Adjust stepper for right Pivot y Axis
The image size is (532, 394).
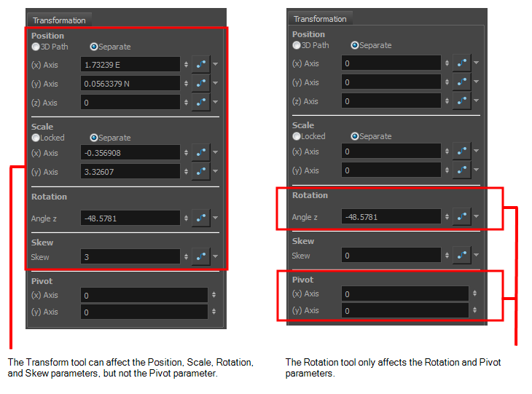pyautogui.click(x=474, y=311)
